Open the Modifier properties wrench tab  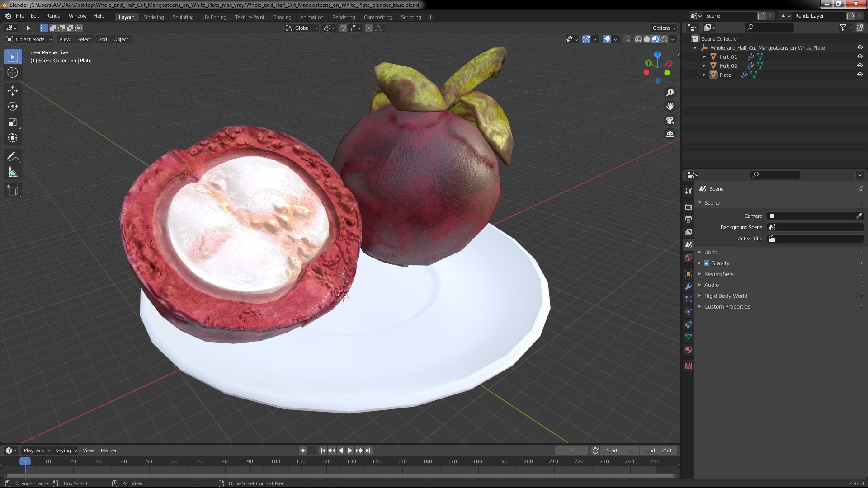click(689, 286)
